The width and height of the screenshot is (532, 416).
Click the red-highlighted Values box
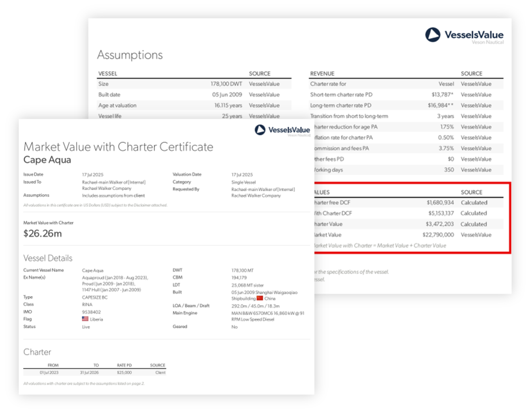click(x=411, y=217)
